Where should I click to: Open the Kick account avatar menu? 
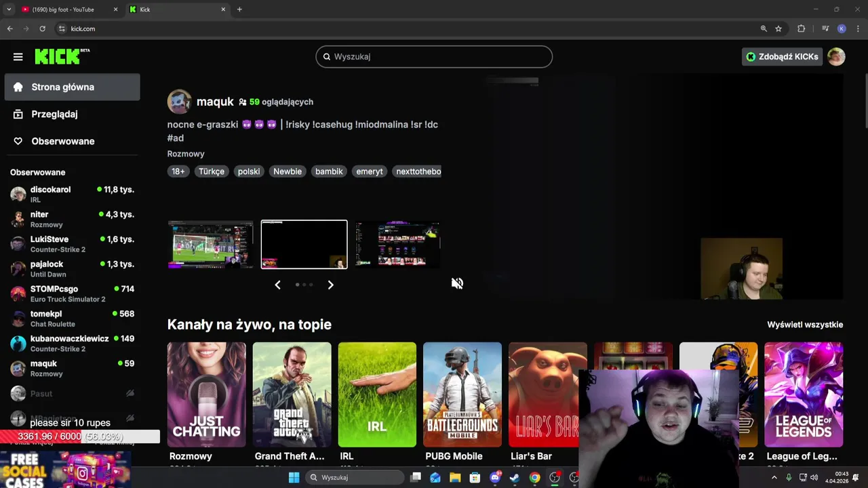coord(836,57)
